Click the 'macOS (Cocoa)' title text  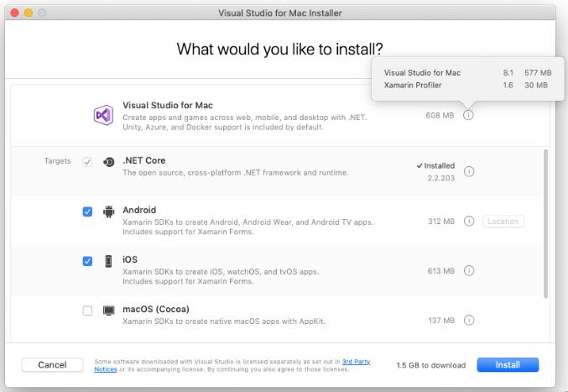point(156,309)
